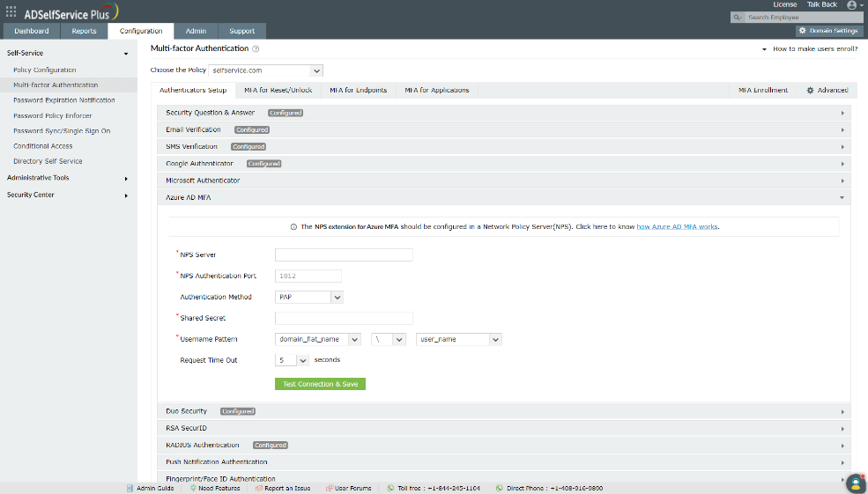Click the Talk Back link
The width and height of the screenshot is (868, 494).
(x=822, y=4)
